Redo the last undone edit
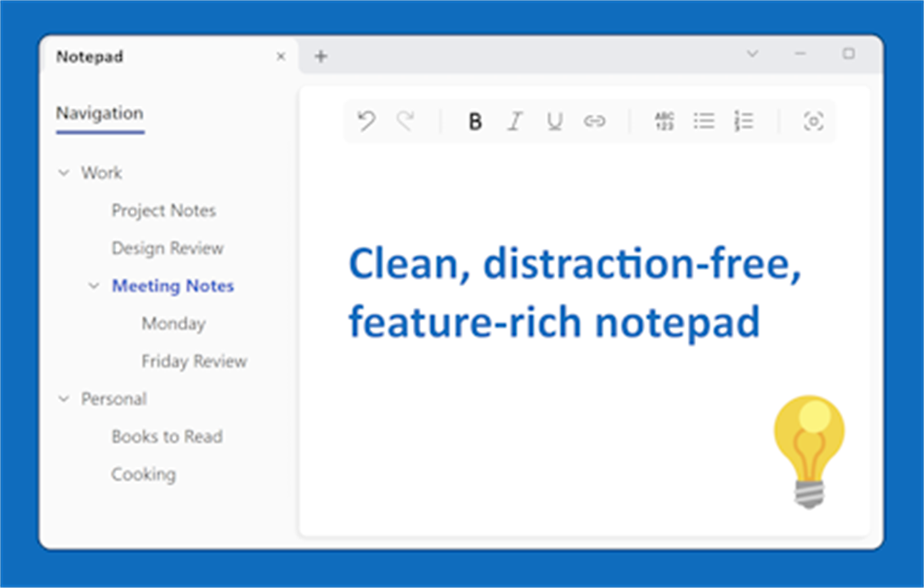924x588 pixels. pyautogui.click(x=406, y=121)
